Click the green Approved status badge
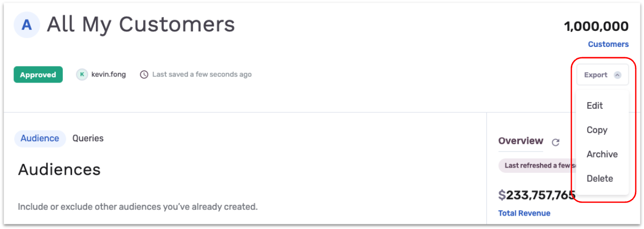 (x=38, y=74)
